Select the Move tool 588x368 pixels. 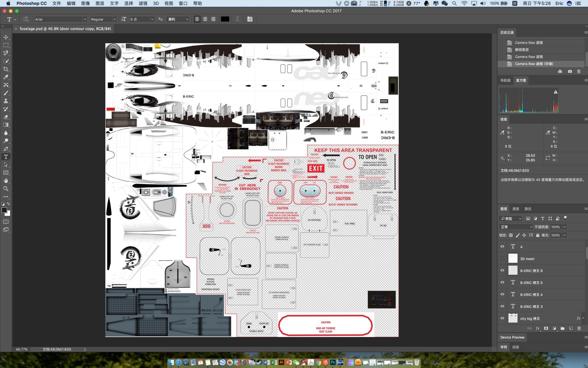click(6, 37)
